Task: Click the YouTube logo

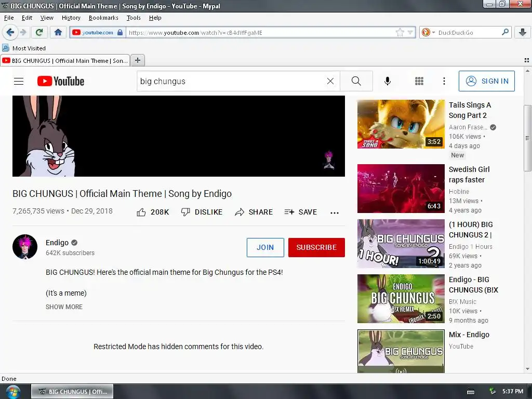Action: (x=61, y=81)
